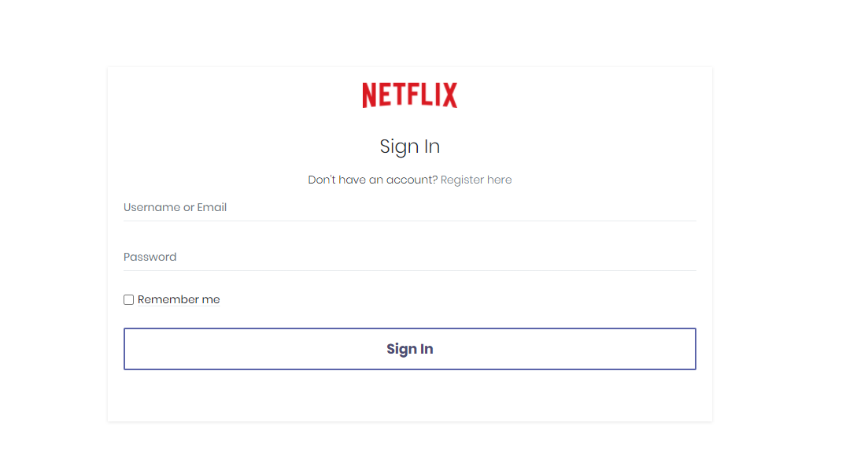Click the logo above the Sign In heading
The width and height of the screenshot is (868, 460).
(409, 95)
